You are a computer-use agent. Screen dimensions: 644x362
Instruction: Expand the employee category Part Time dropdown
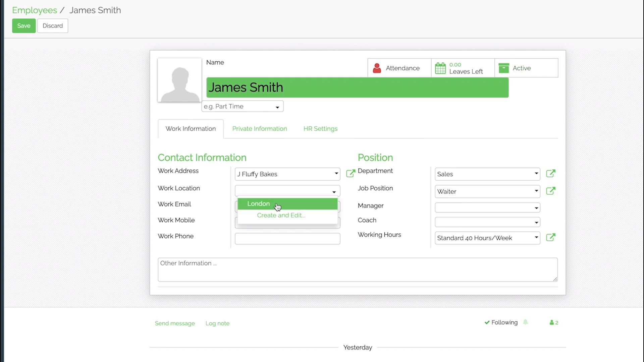(277, 107)
